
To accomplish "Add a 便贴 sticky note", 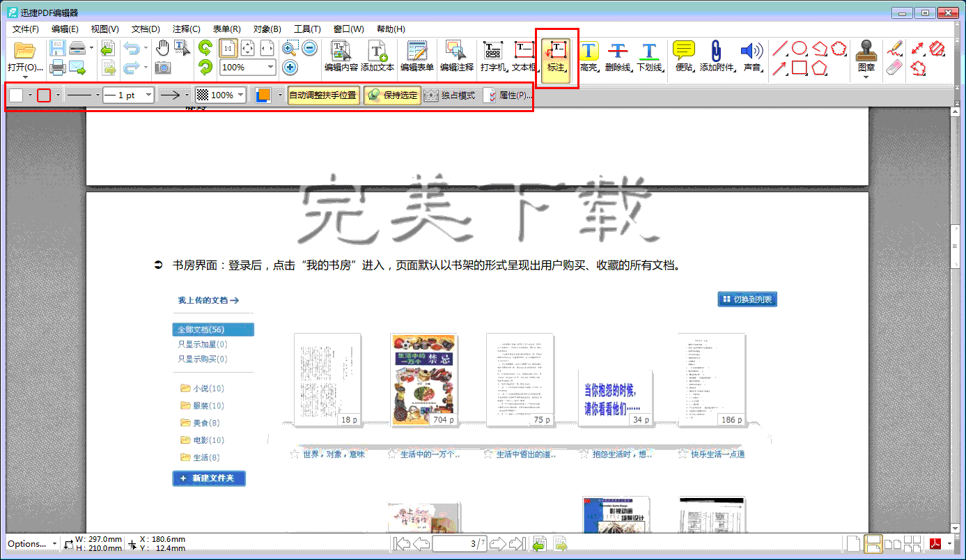I will pos(684,57).
